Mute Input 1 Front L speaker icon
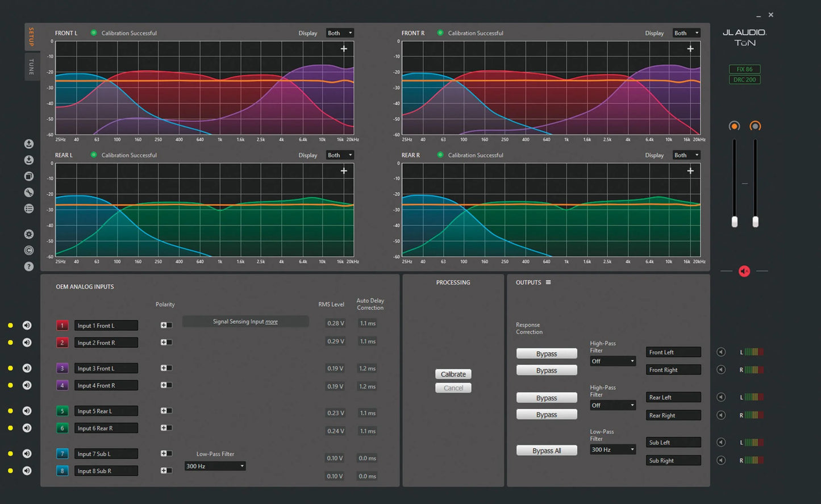Screen dimensions: 821x504 tap(27, 326)
